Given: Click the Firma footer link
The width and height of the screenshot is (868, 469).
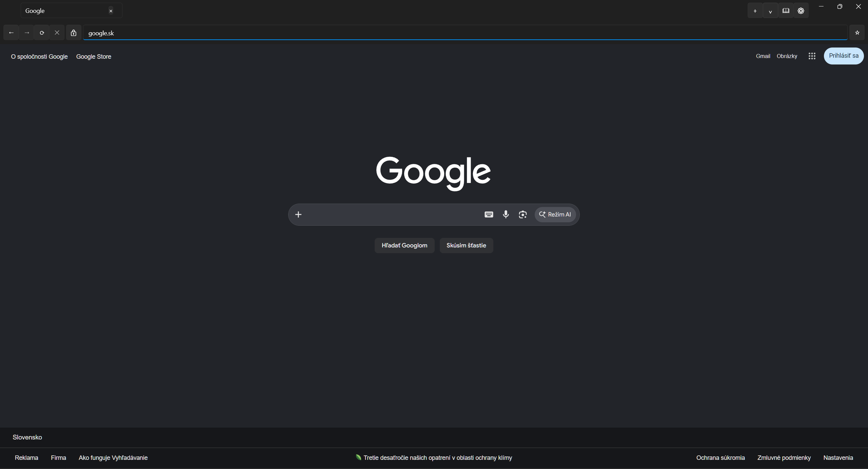Looking at the screenshot, I should click(58, 458).
